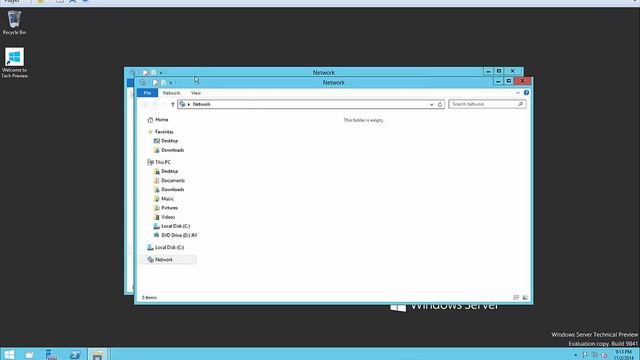Viewport: 640px width, 360px height.
Task: Close the front Network window
Action: pos(522,81)
